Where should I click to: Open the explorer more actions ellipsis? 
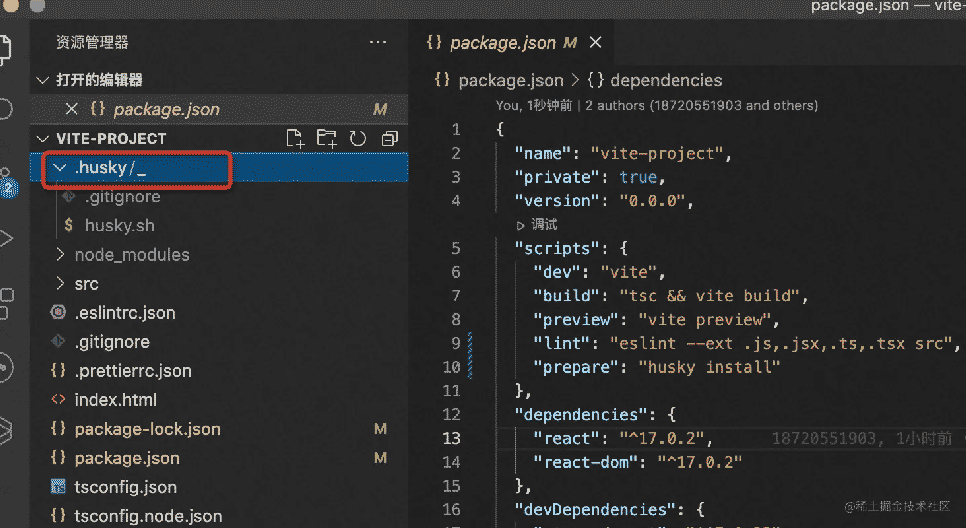tap(378, 43)
